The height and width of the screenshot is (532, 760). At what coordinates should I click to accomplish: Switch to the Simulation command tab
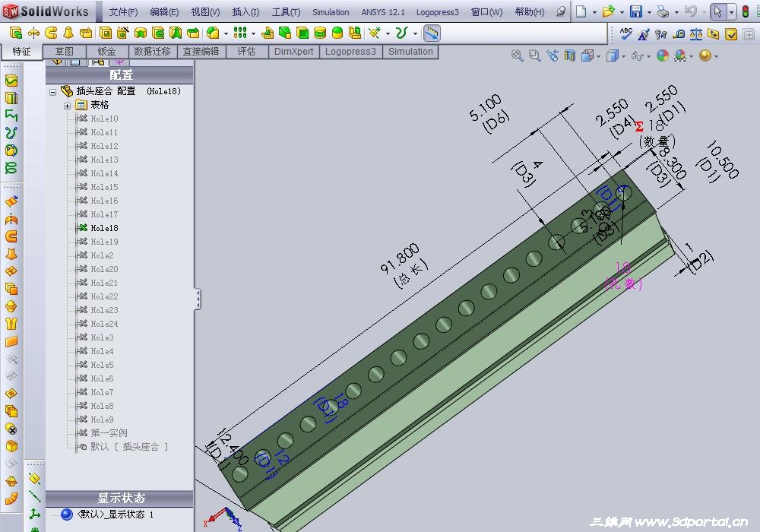pyautogui.click(x=410, y=52)
